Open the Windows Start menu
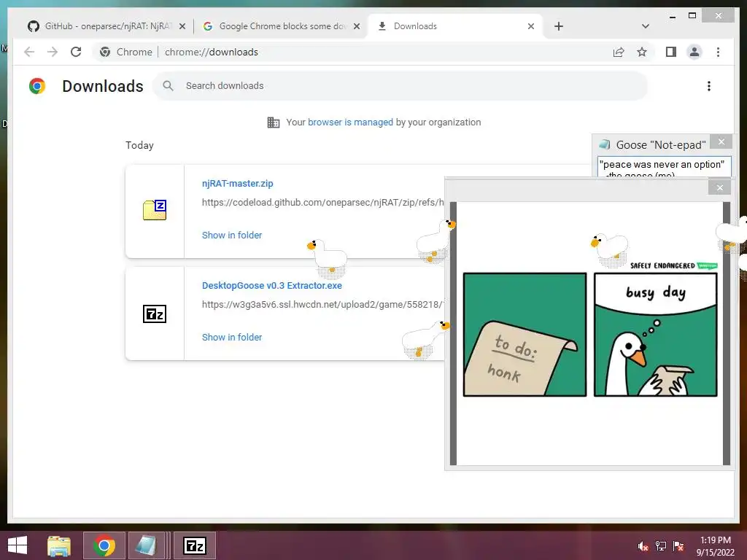Screen dimensions: 747x560 coord(18,545)
